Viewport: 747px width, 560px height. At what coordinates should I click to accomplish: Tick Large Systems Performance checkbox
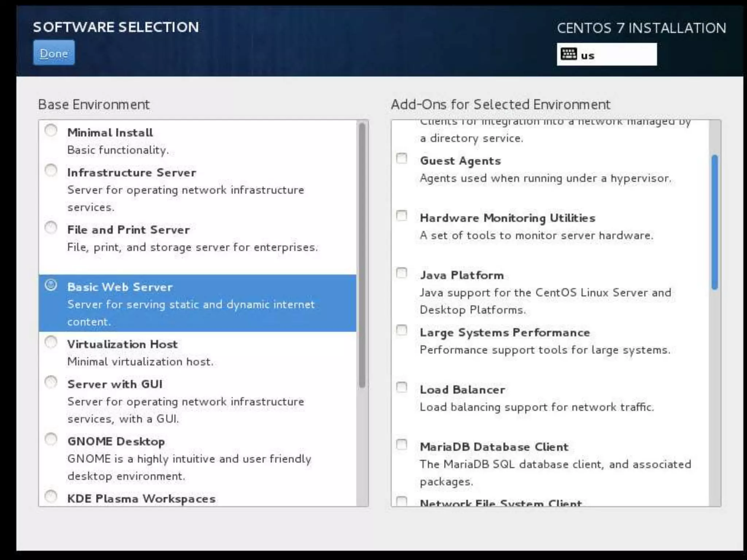tap(402, 330)
